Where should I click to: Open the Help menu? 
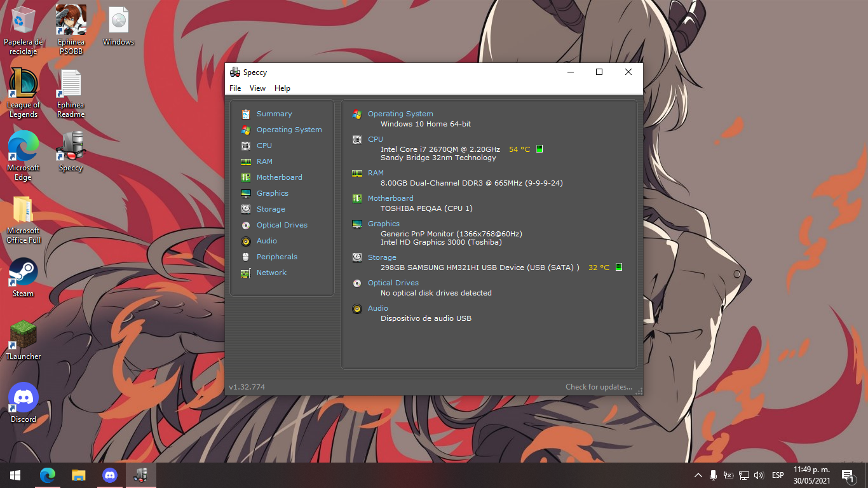(282, 88)
